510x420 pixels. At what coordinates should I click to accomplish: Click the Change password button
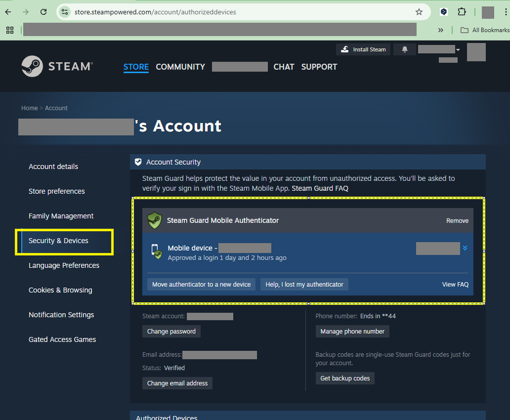171,332
